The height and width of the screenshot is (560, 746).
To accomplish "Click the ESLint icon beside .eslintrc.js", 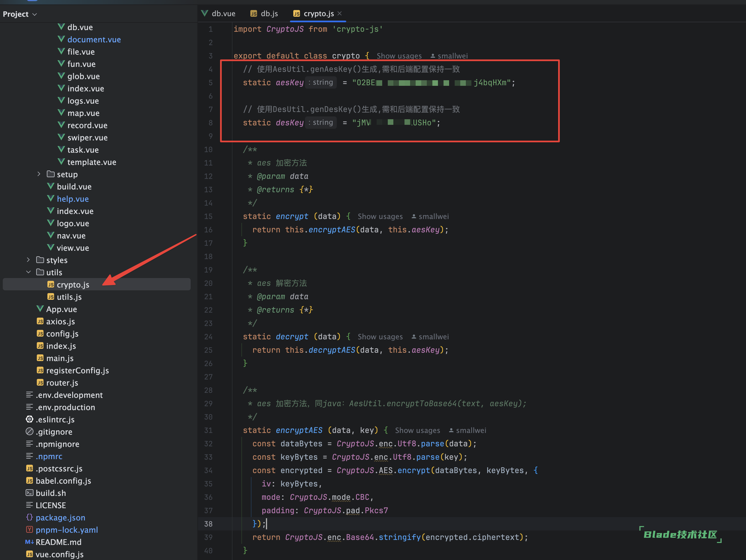I will point(30,419).
